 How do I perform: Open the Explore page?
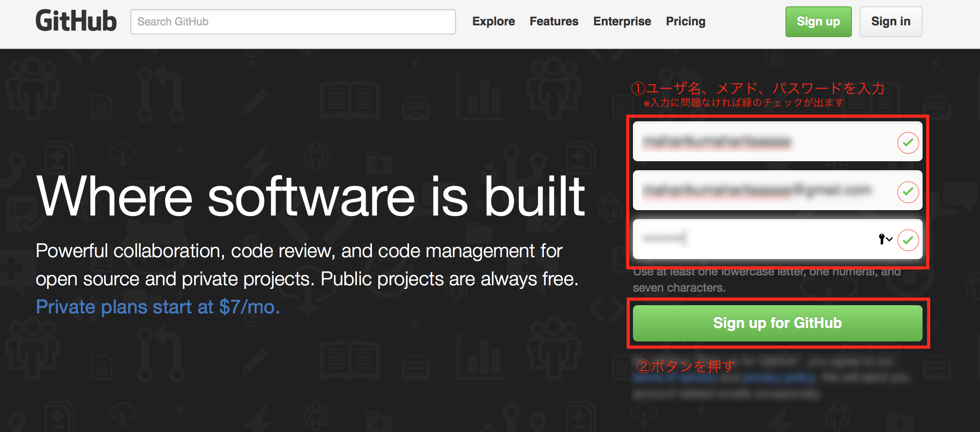pos(493,21)
